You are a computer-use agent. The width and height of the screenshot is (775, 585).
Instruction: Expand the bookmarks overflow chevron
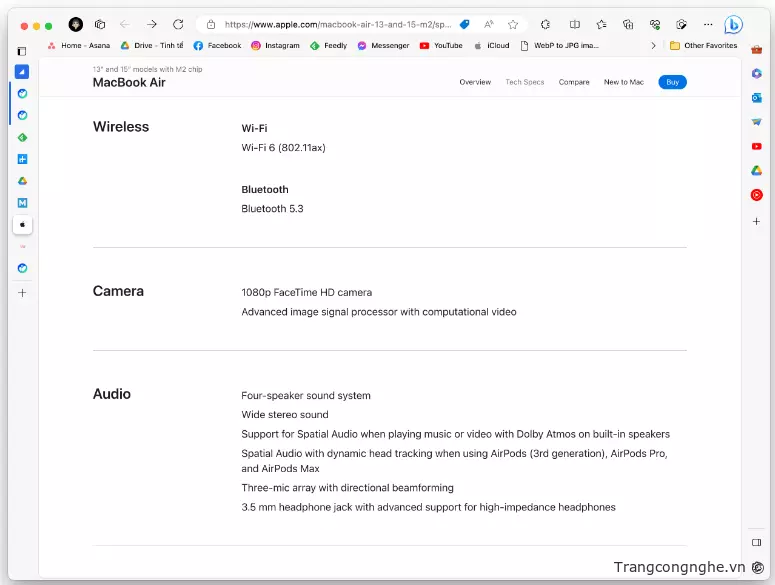[653, 46]
